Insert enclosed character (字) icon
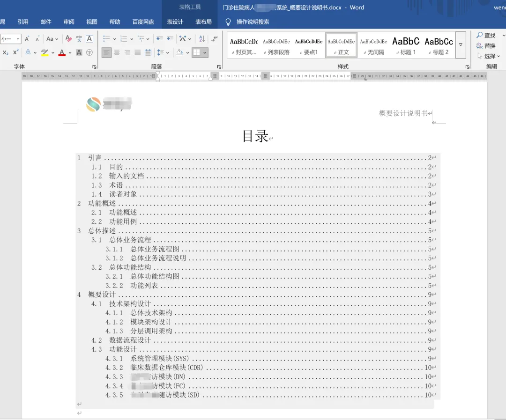Image resolution: width=506 pixels, height=420 pixels. tap(89, 52)
